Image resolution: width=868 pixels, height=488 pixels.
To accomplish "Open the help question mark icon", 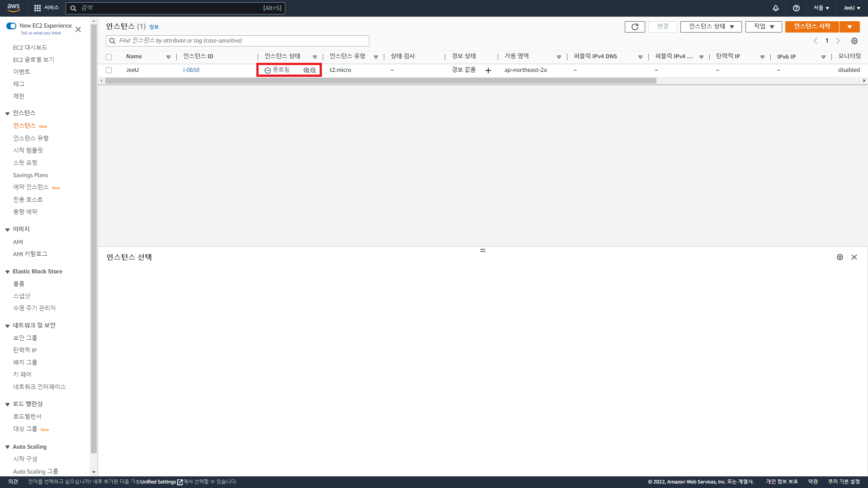I will tap(796, 8).
